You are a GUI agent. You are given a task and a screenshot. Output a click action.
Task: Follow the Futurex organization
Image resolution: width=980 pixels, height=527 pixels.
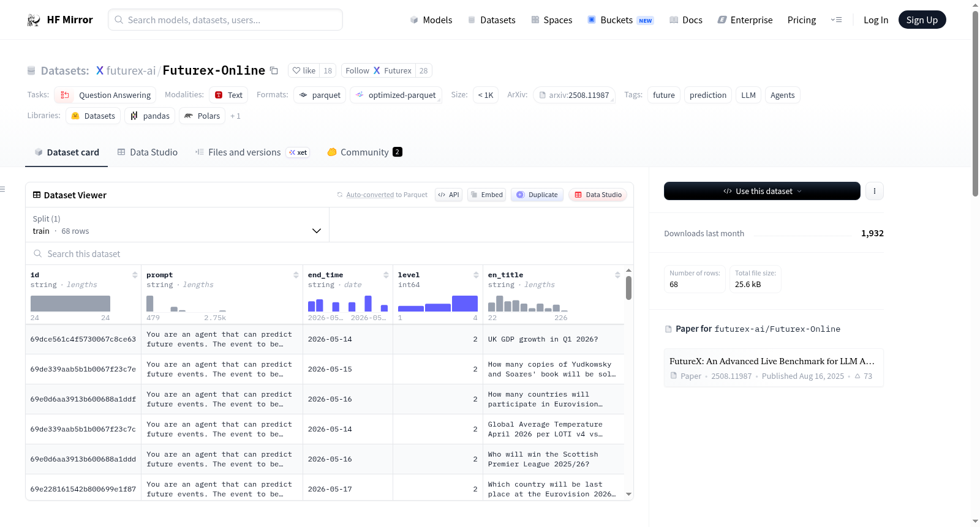(379, 71)
